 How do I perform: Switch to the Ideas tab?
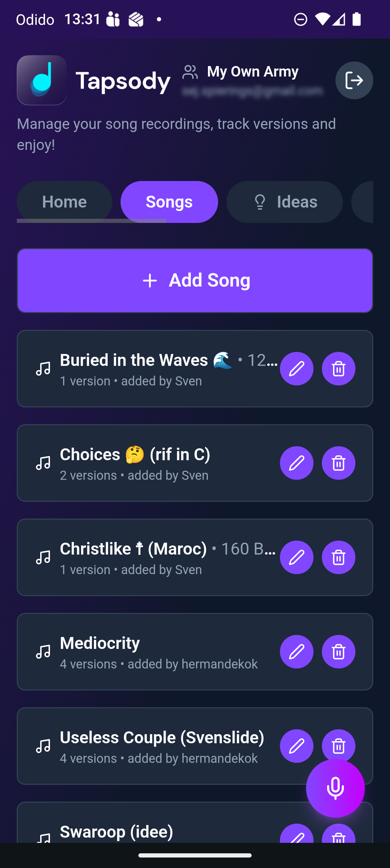284,202
